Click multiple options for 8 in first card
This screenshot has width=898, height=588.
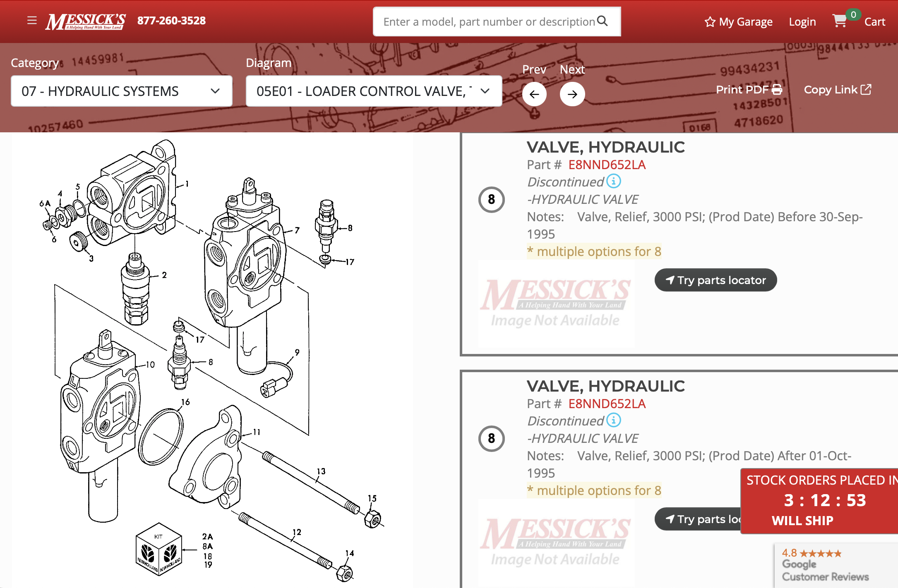coord(594,251)
